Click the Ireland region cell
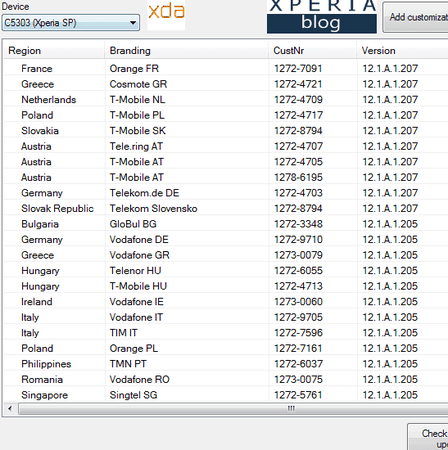The width and height of the screenshot is (448, 450). click(x=37, y=302)
